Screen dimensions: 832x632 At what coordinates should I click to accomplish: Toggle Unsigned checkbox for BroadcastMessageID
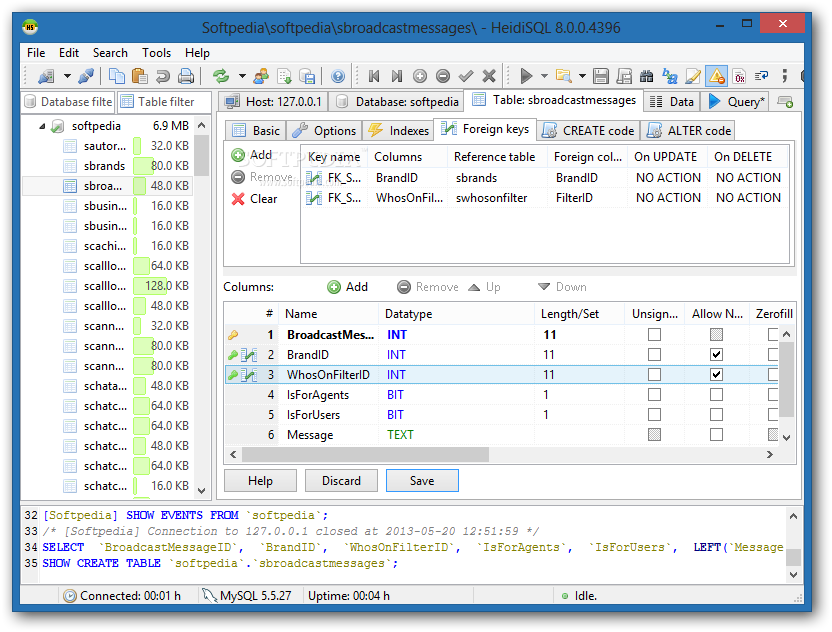point(654,334)
